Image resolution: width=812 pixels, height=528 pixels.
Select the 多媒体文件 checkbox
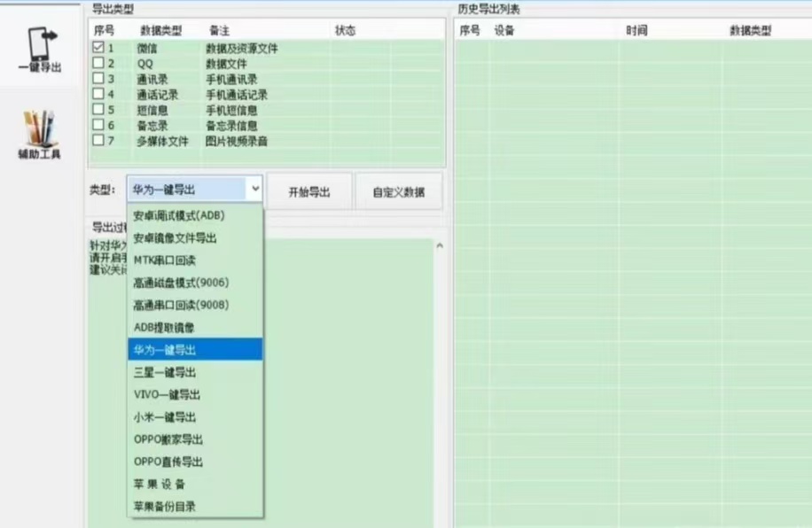coord(98,140)
